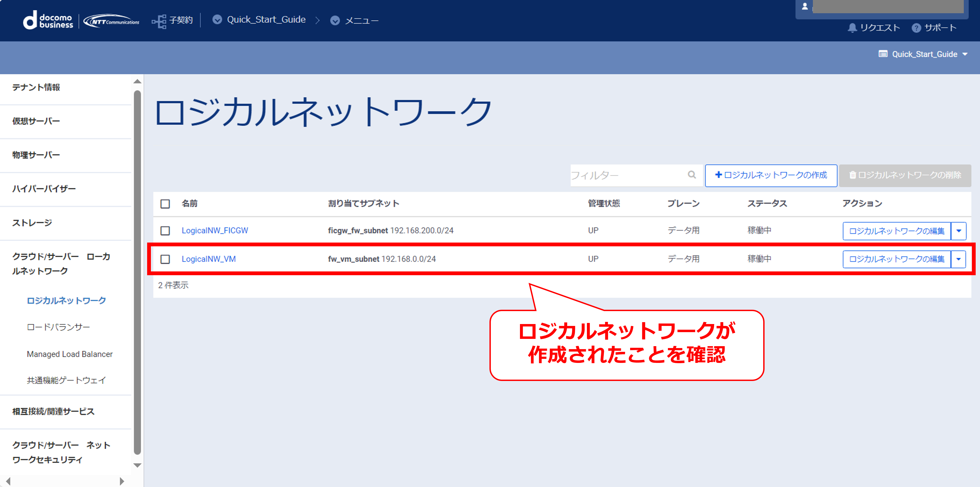Click the sidebar vertical scrollbar thumb
The height and width of the screenshot is (487, 980).
(138, 272)
